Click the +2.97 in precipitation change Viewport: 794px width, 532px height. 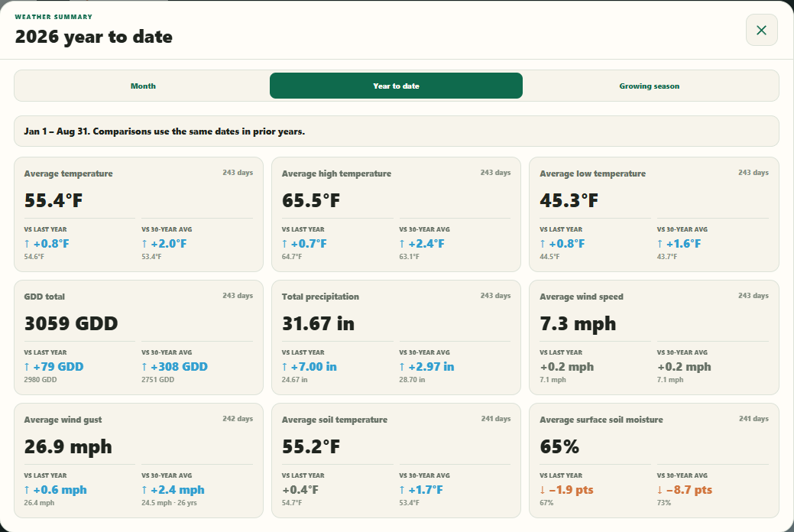pos(427,367)
